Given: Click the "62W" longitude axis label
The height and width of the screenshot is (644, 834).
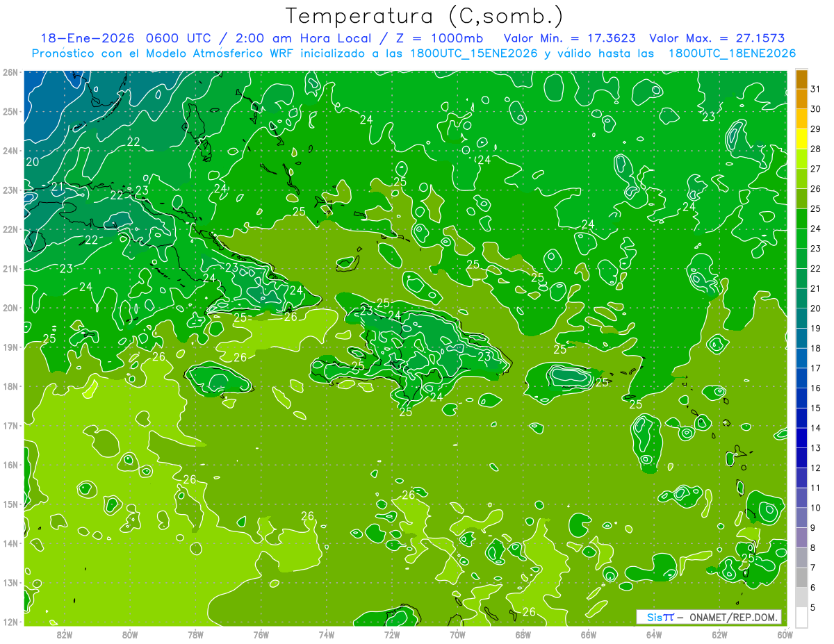Looking at the screenshot, I should (x=719, y=634).
